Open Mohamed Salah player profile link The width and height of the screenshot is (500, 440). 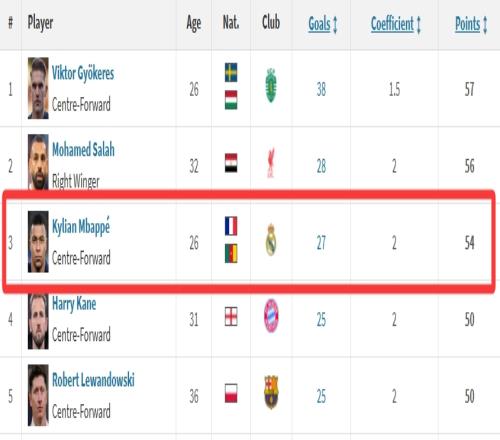(83, 149)
